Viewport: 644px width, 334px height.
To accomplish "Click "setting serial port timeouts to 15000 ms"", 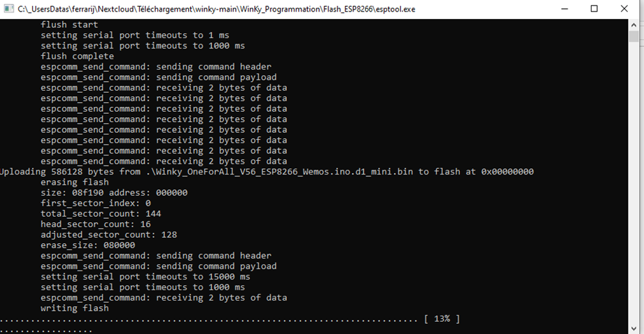I will (145, 277).
